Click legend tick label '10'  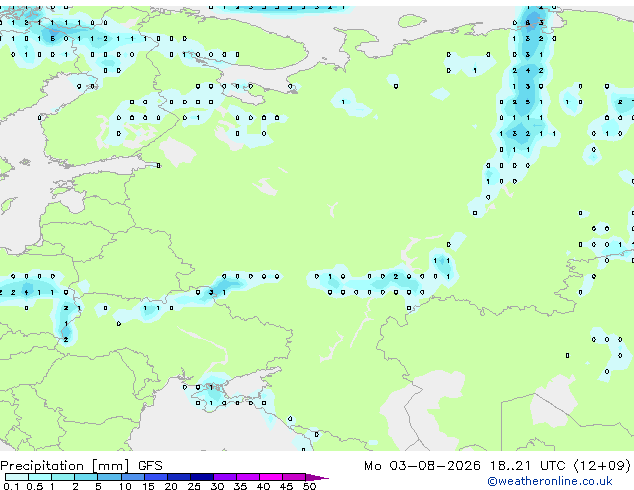coord(125,486)
